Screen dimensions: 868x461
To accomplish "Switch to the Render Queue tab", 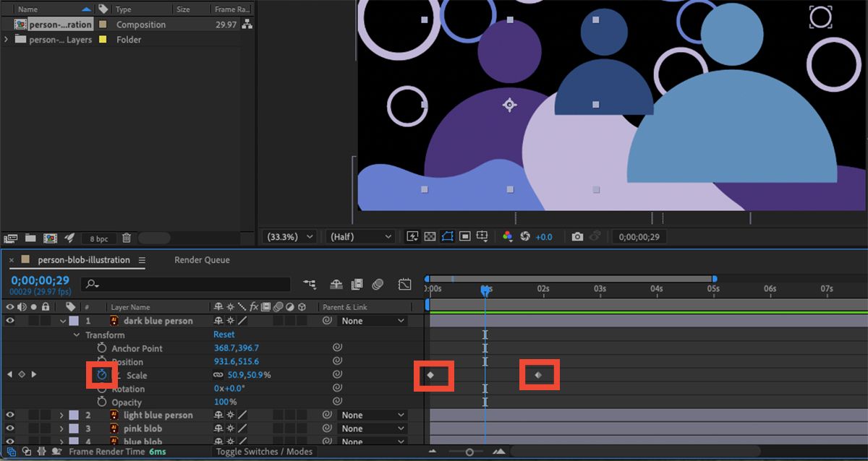I will [x=202, y=260].
